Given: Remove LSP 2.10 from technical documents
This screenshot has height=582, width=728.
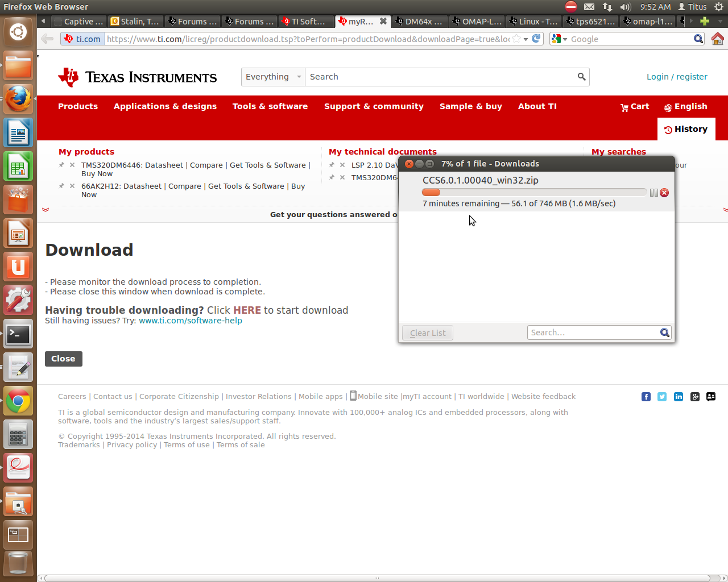Looking at the screenshot, I should [x=342, y=165].
